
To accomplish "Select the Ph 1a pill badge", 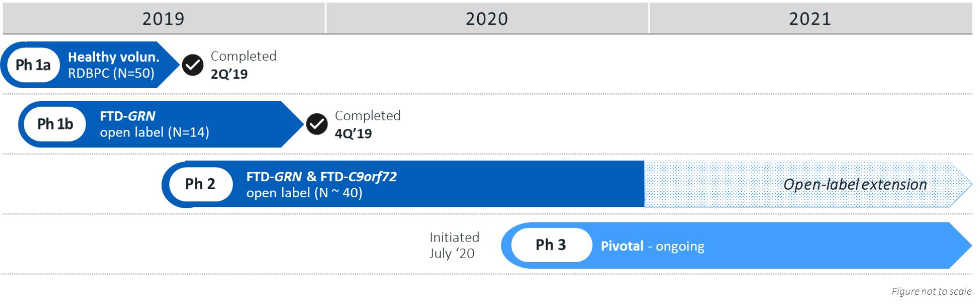I will pyautogui.click(x=33, y=65).
